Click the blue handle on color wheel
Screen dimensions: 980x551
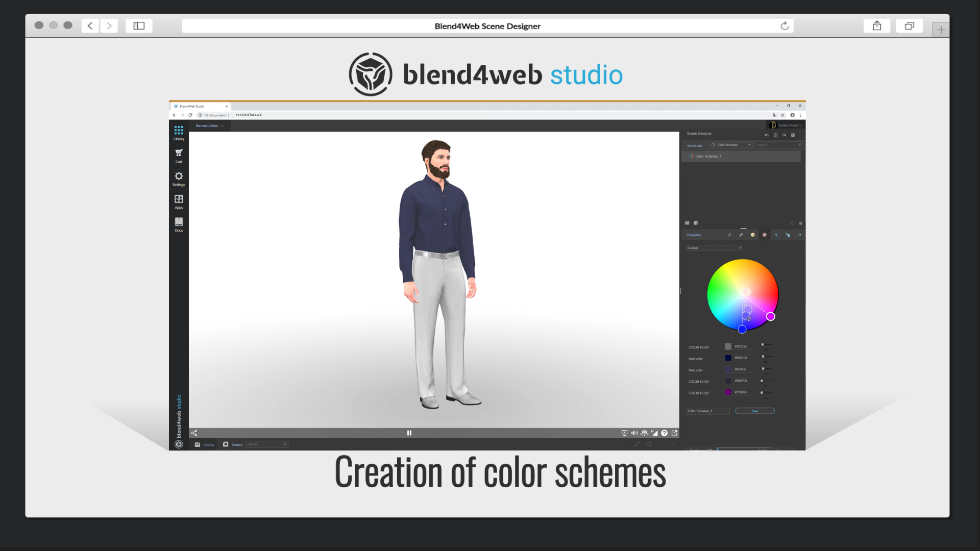[742, 330]
